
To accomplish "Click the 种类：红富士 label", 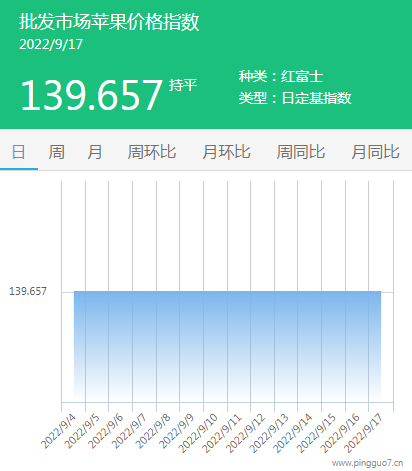I will point(281,76).
